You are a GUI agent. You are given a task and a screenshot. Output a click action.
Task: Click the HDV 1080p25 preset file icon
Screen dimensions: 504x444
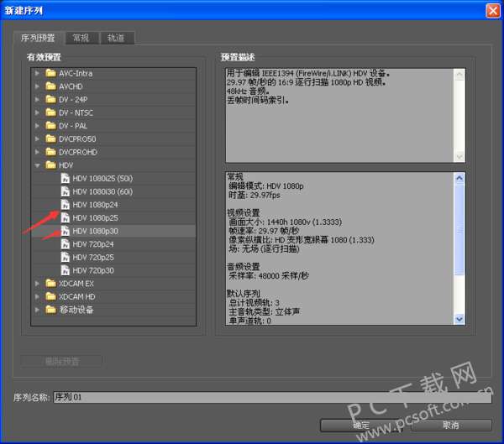pyautogui.click(x=66, y=218)
